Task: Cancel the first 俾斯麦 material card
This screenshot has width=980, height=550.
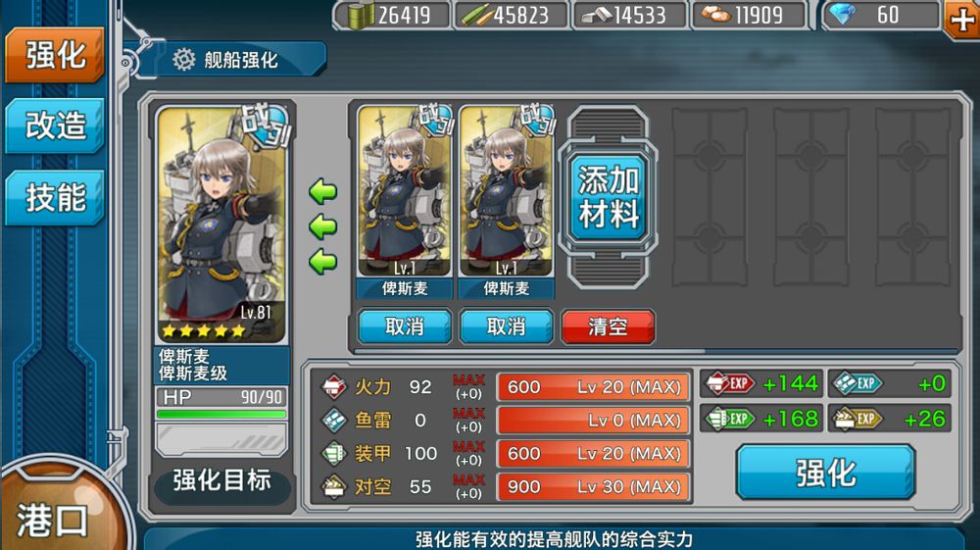Action: pos(405,326)
